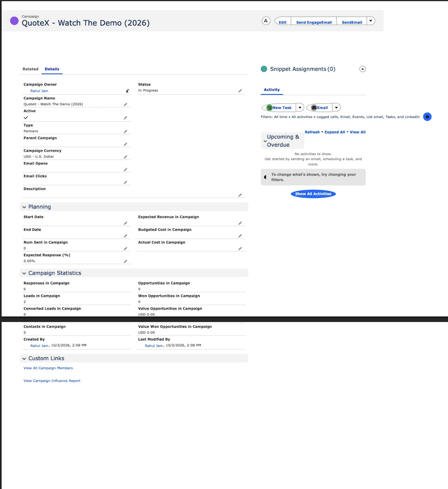Click the Status field edit pencil
The height and width of the screenshot is (489, 448).
240,91
